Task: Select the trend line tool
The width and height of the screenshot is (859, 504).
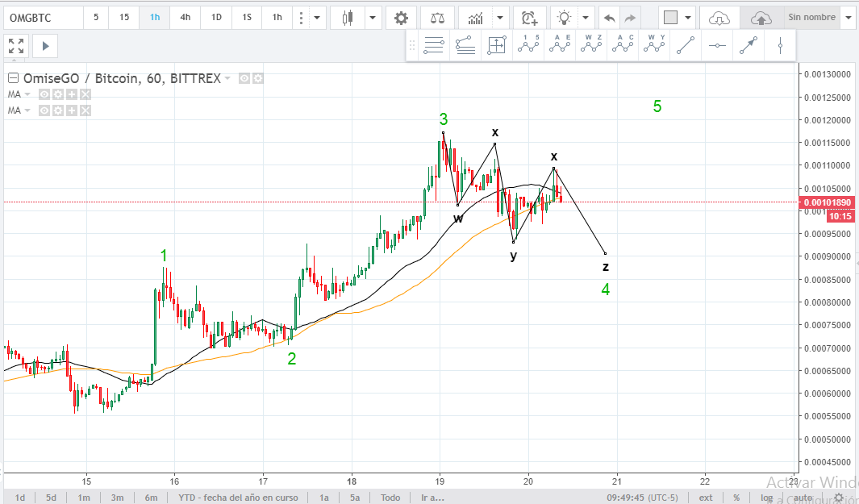Action: click(x=686, y=45)
